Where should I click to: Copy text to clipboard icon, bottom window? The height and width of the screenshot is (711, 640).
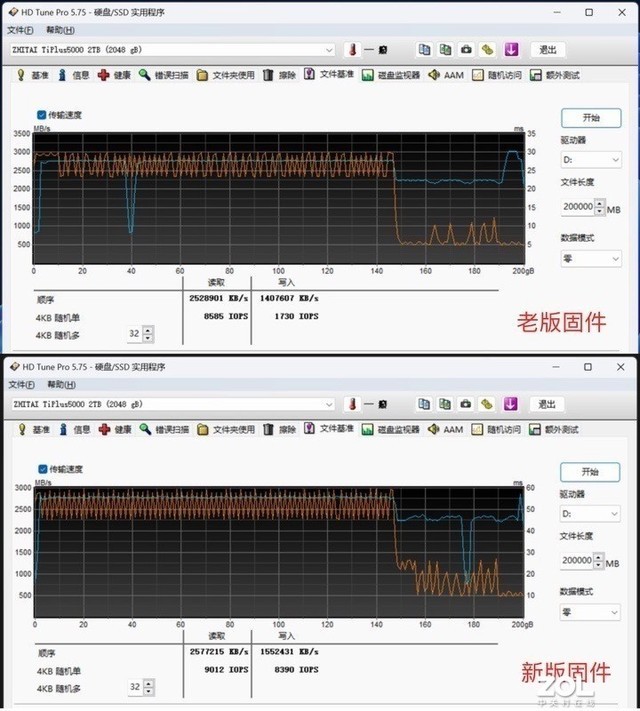point(424,404)
